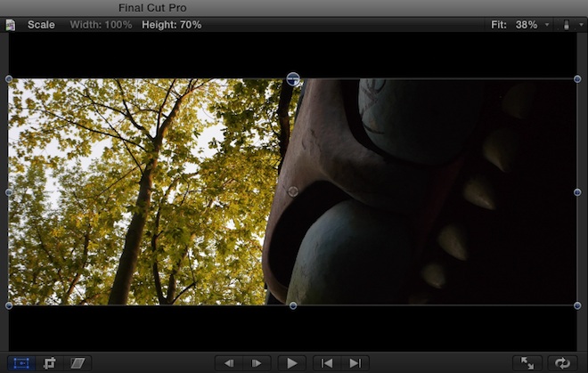Go to previous edit point
This screenshot has width=588, height=373.
click(327, 363)
